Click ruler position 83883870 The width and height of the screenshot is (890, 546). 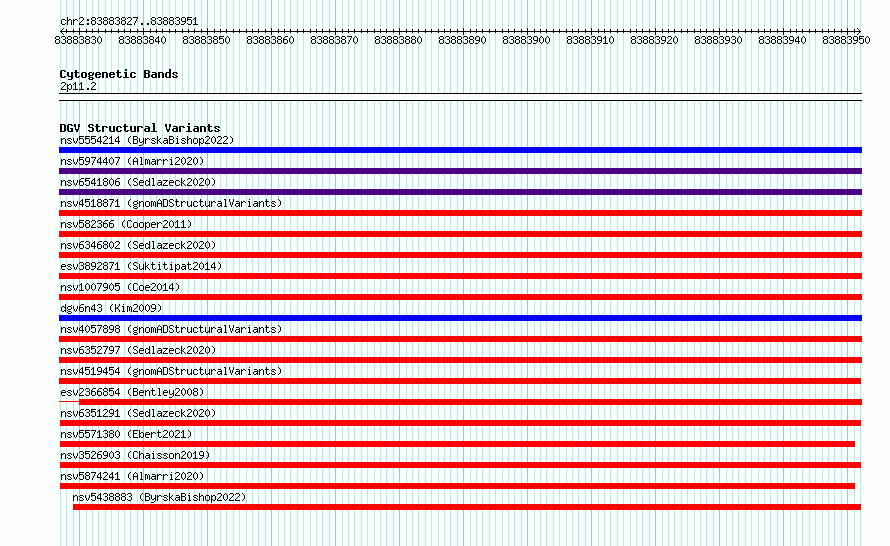click(x=334, y=40)
